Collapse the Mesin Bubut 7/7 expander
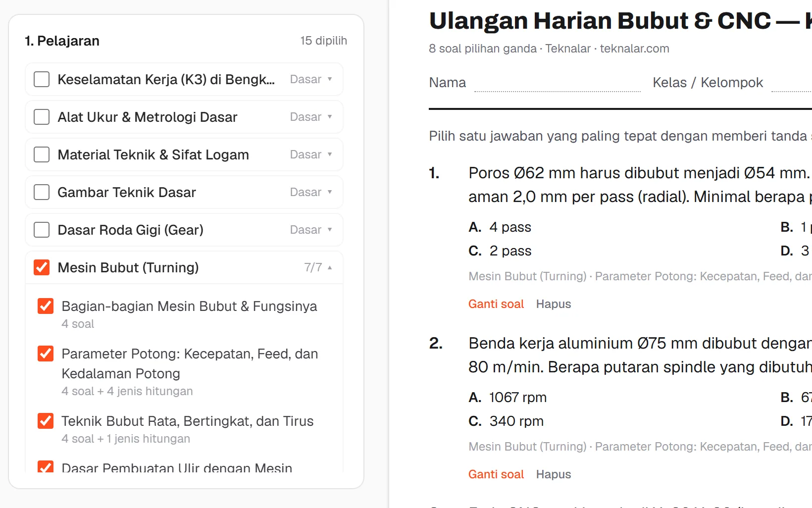Image resolution: width=812 pixels, height=508 pixels. click(318, 267)
